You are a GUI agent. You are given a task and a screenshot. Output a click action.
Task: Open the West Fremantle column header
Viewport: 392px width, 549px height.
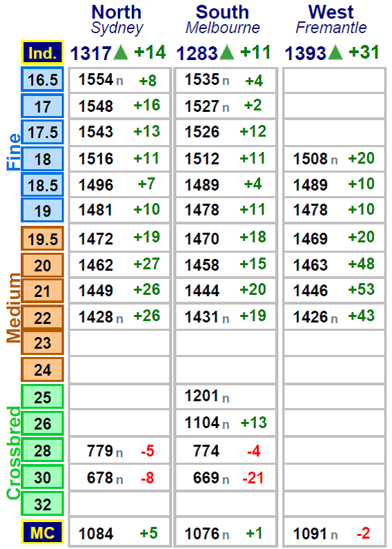[x=331, y=19]
